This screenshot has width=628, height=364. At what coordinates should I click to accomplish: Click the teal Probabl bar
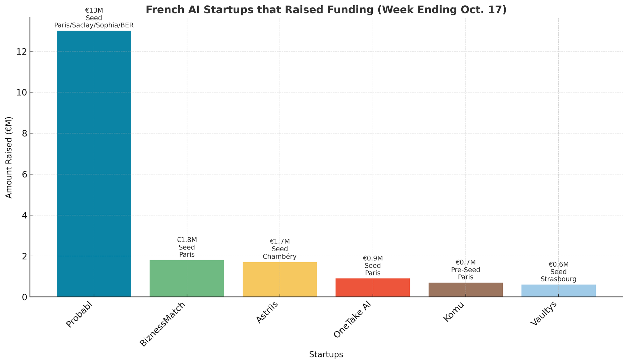click(94, 163)
